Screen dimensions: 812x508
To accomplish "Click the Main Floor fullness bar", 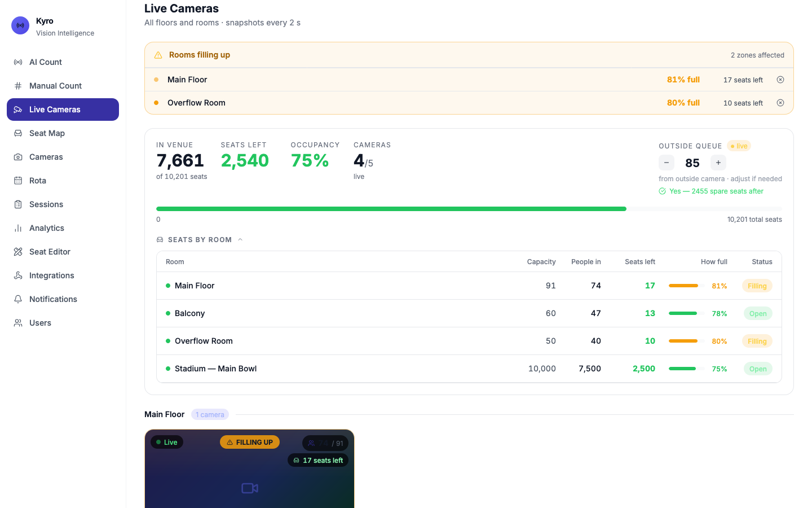I will (686, 286).
